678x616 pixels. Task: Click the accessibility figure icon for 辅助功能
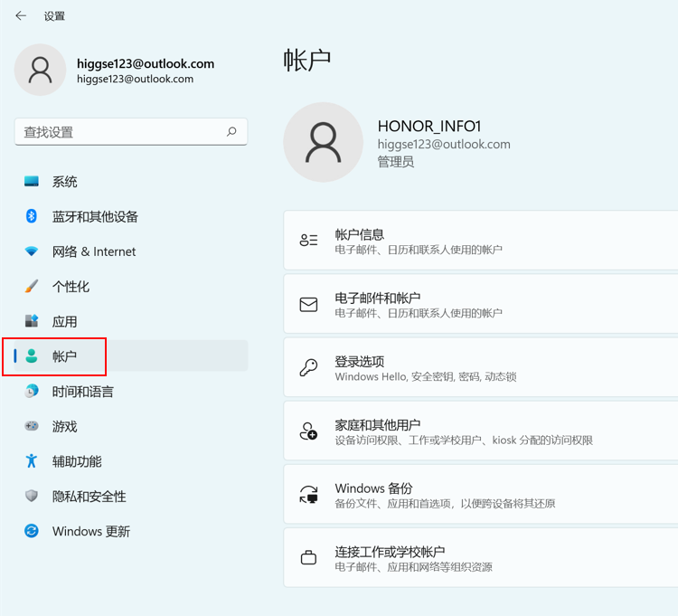[x=32, y=461]
